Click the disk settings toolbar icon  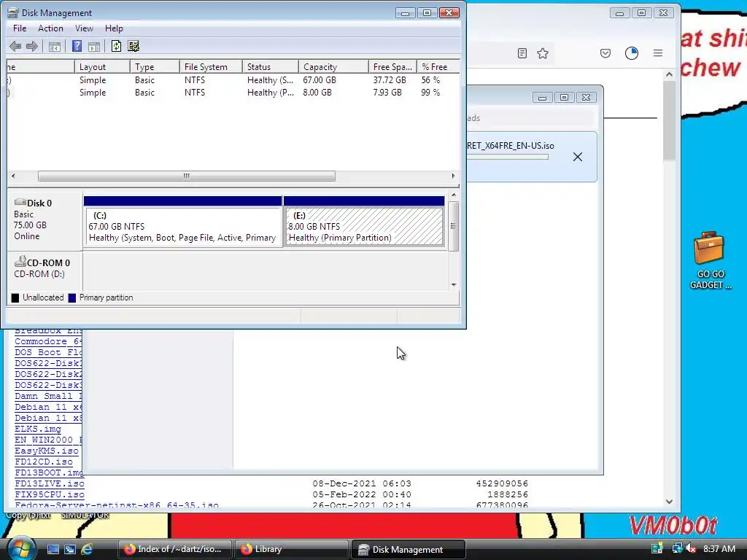coord(133,46)
